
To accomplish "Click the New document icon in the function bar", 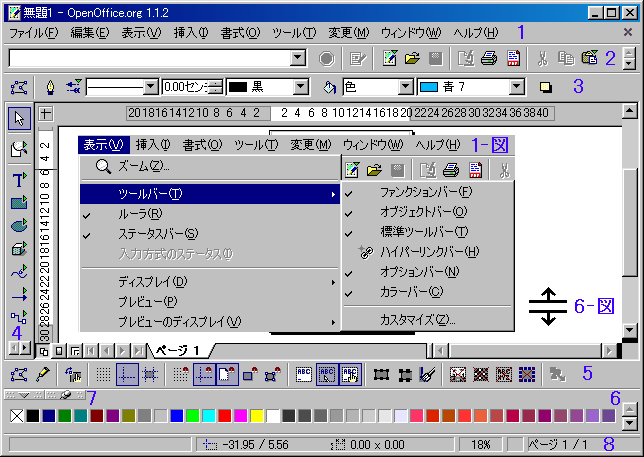I will (389, 59).
